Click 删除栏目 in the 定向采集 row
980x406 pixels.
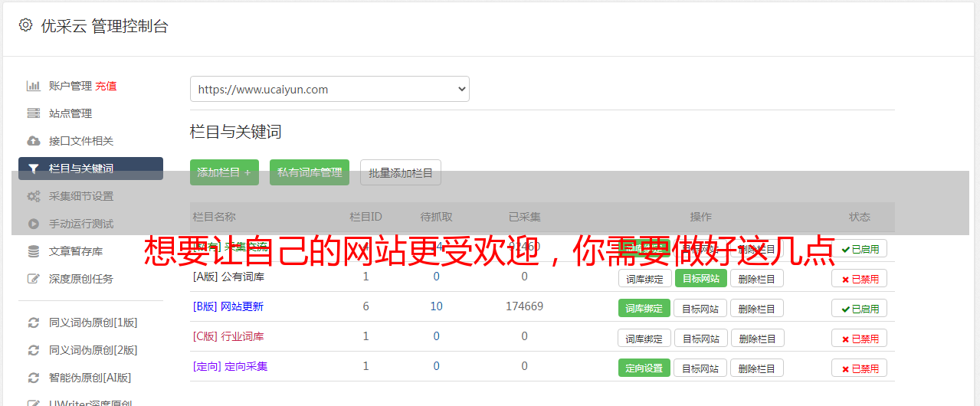pos(757,368)
